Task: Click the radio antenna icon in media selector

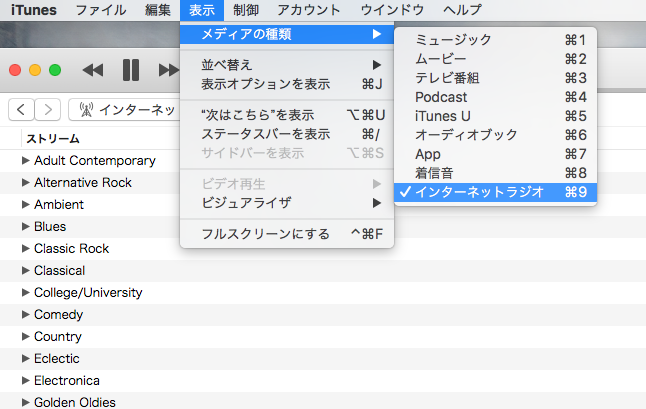Action: (86, 110)
